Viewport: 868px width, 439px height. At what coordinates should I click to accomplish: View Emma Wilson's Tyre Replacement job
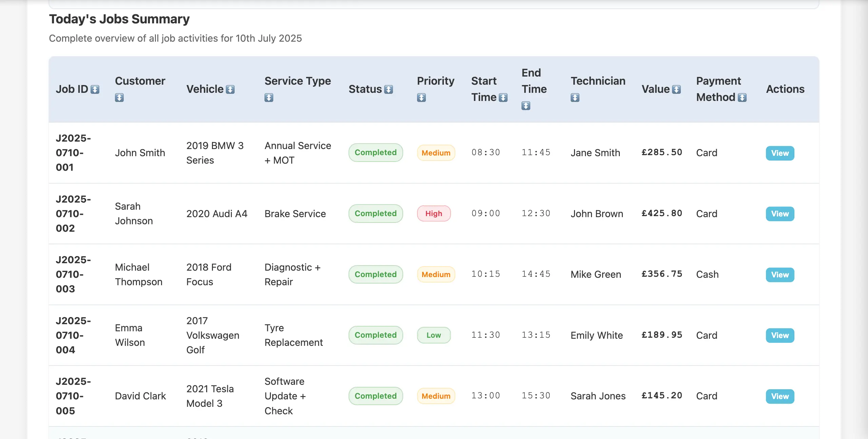780,335
